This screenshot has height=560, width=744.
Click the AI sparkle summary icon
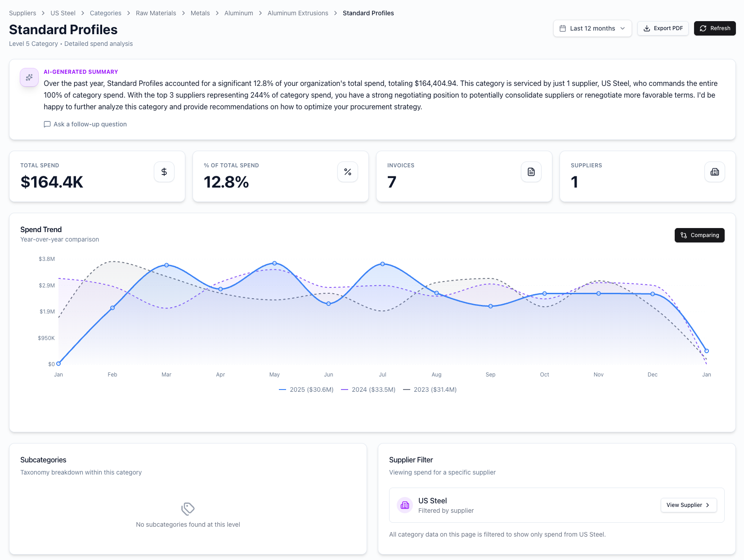click(x=29, y=77)
